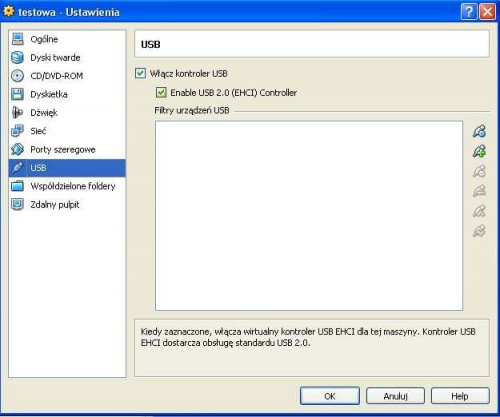Add an empty USB filter
This screenshot has height=417, width=500.
point(479,131)
